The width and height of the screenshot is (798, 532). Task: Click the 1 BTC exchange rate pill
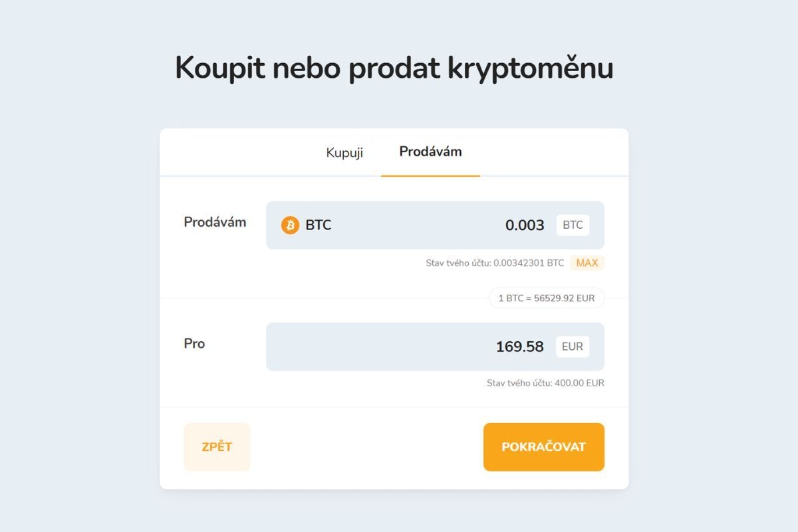(x=546, y=299)
